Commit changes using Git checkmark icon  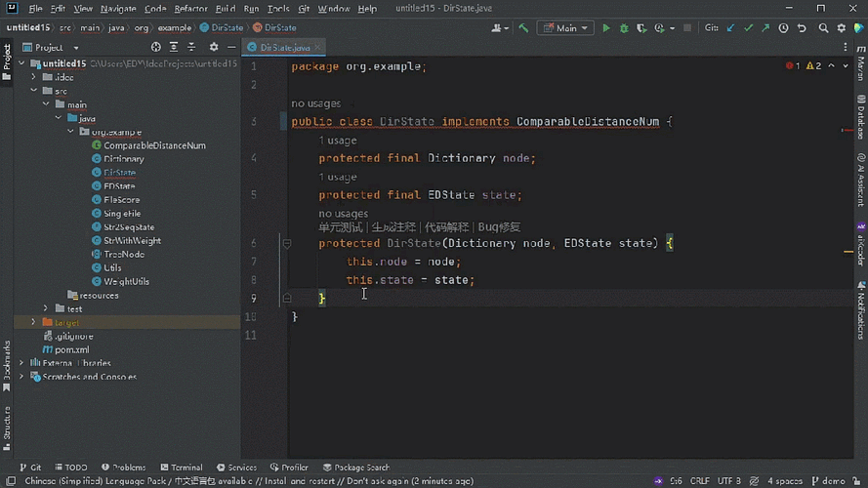[749, 28]
